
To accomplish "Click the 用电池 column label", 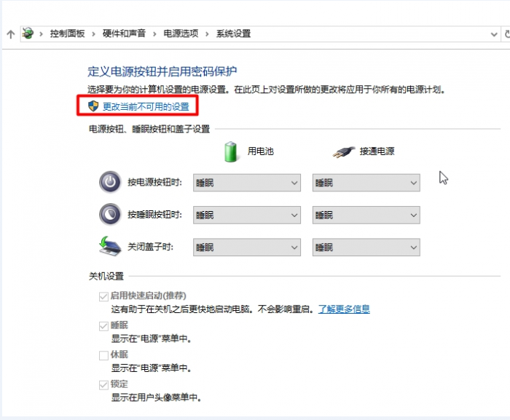I will tap(261, 151).
